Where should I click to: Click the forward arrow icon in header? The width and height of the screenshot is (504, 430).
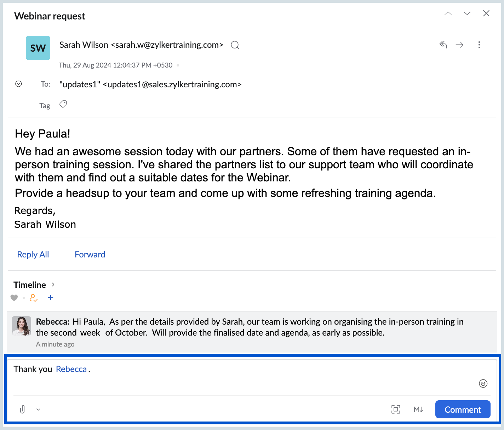[x=459, y=45]
